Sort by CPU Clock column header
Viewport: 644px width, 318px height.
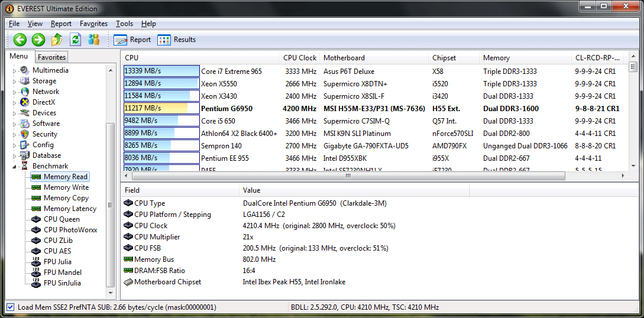point(300,58)
